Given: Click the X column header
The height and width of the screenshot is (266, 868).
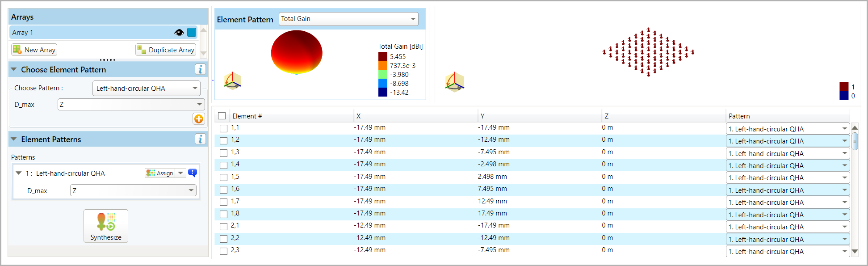Looking at the screenshot, I should tap(415, 116).
